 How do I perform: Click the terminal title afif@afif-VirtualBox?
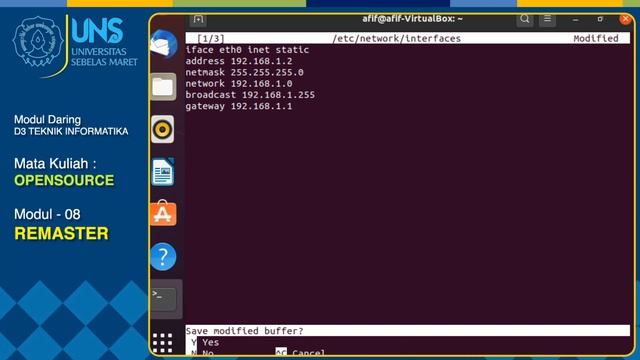(412, 19)
